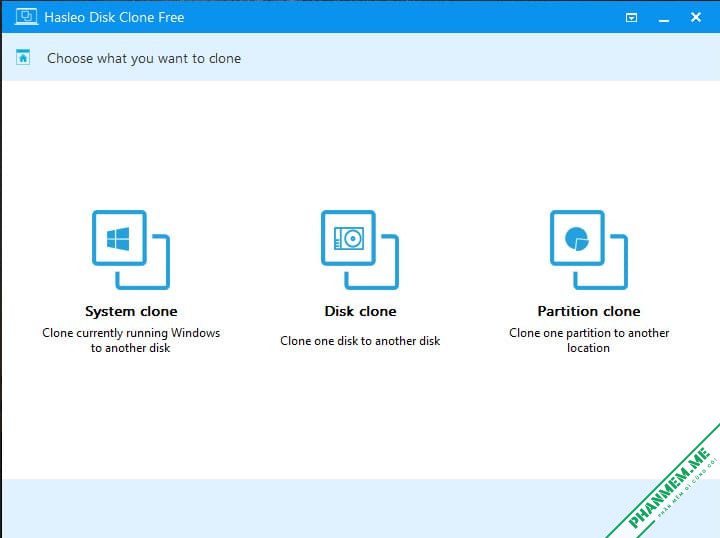Click the "Choose what you want to clone" heading
This screenshot has width=720, height=538.
[x=144, y=58]
